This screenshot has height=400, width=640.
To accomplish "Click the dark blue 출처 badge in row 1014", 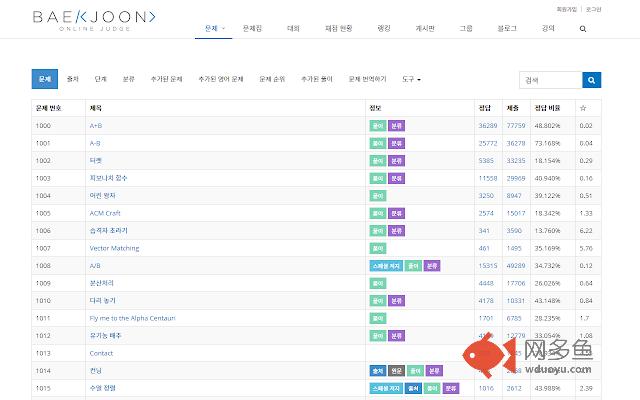I will [x=378, y=371].
